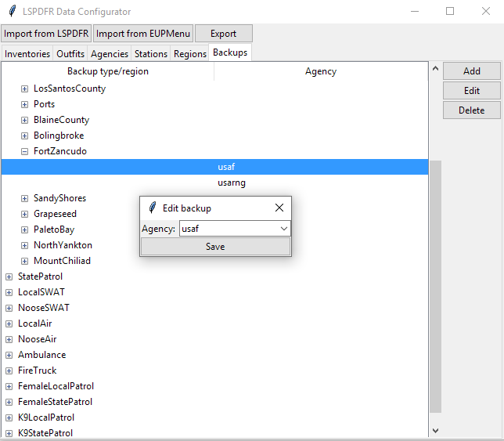Maximize the LSPDFR Data Configurator window
The image size is (504, 441).
coord(450,11)
